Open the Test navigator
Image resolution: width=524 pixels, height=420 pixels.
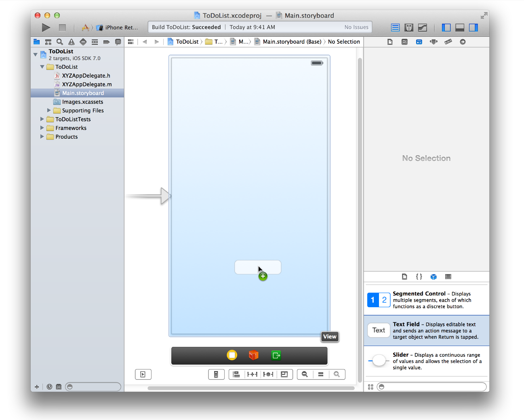click(x=83, y=42)
